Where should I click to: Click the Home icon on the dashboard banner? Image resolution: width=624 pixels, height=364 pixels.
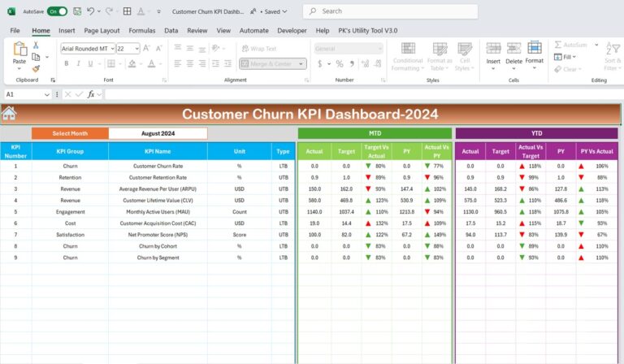9,114
